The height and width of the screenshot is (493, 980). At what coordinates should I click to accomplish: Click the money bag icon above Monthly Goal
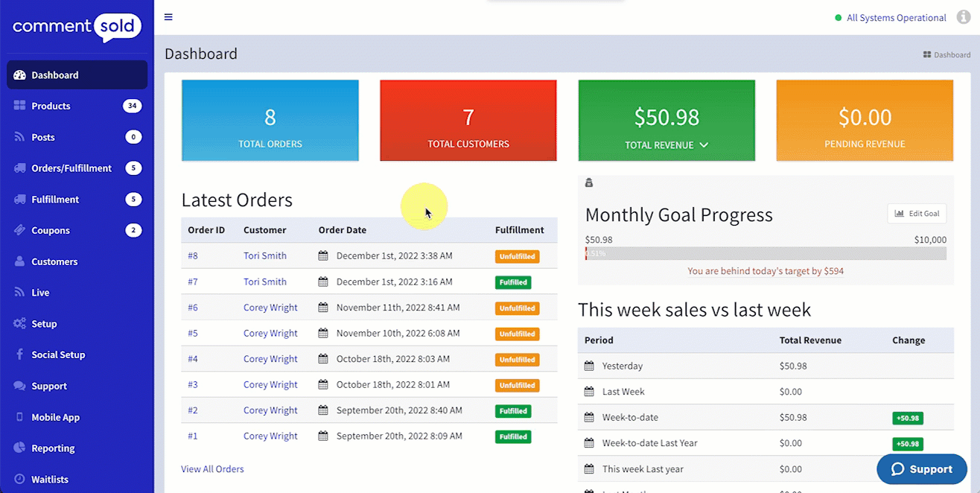589,182
